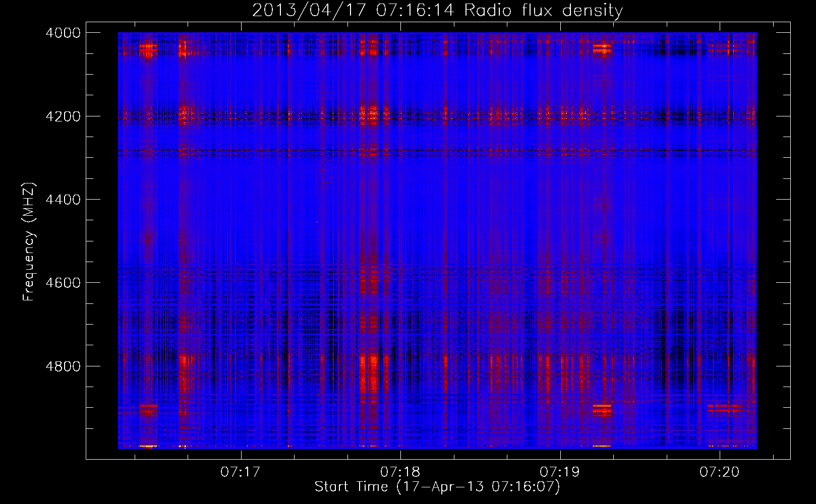Click the 07:18 time tick label
816x504 pixels.
[x=400, y=472]
